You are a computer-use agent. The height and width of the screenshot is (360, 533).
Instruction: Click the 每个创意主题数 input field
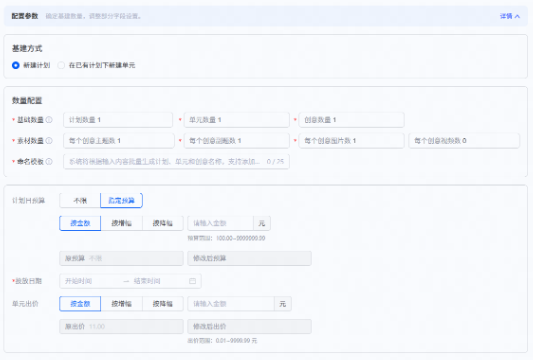coord(119,141)
